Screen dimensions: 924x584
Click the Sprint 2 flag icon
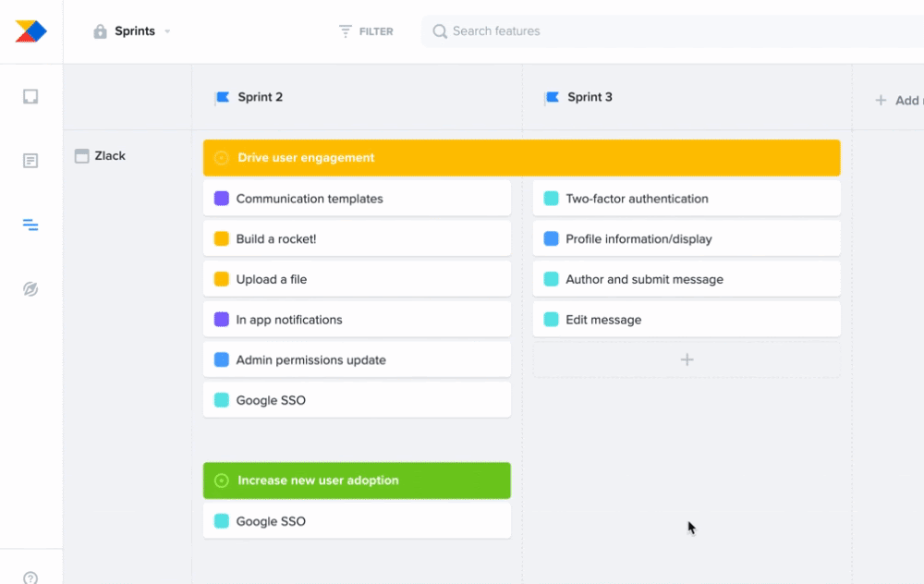[x=222, y=97]
